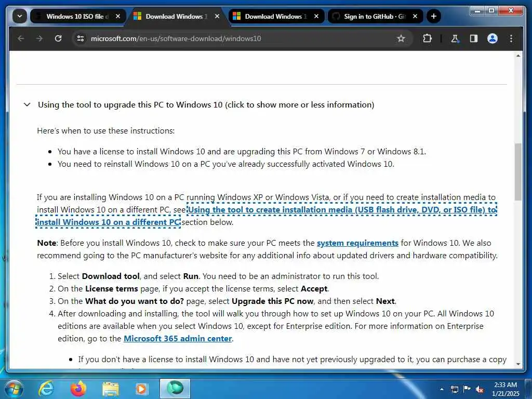Show hidden system tray icons
532x399 pixels.
click(442, 389)
